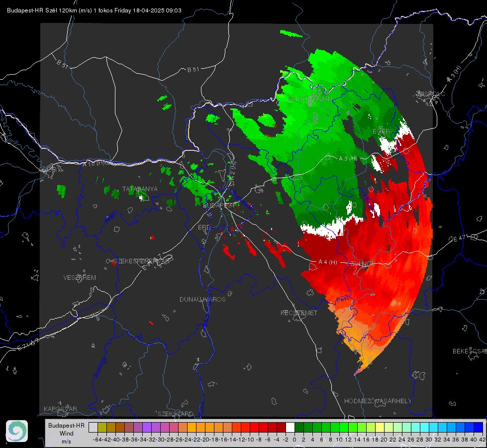487x448 pixels.
Task: Choose the cyan swatch between 28 and 30
Action: coord(425,427)
